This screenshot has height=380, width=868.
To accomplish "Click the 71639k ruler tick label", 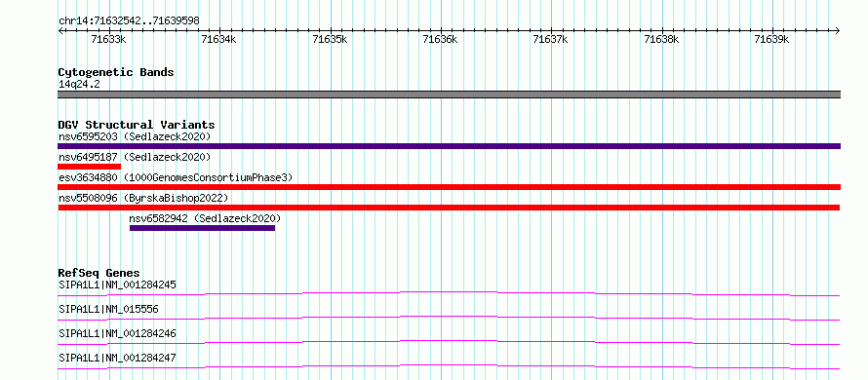I will click(772, 39).
